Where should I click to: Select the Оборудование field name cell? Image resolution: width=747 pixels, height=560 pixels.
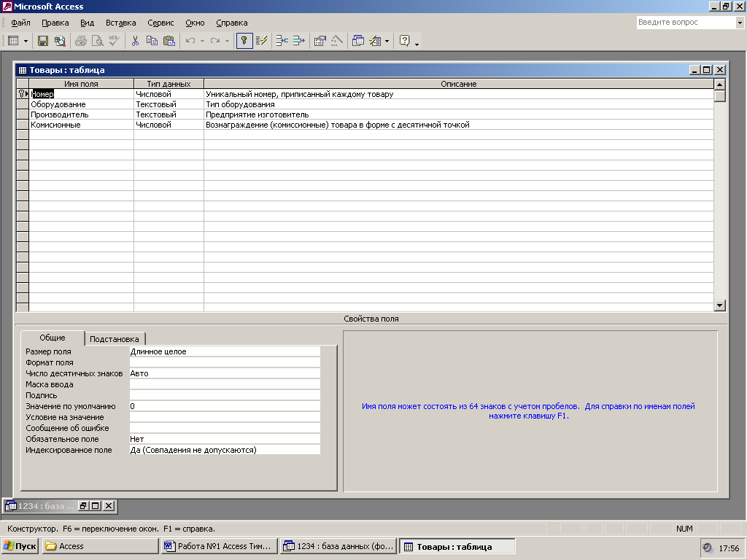point(82,104)
